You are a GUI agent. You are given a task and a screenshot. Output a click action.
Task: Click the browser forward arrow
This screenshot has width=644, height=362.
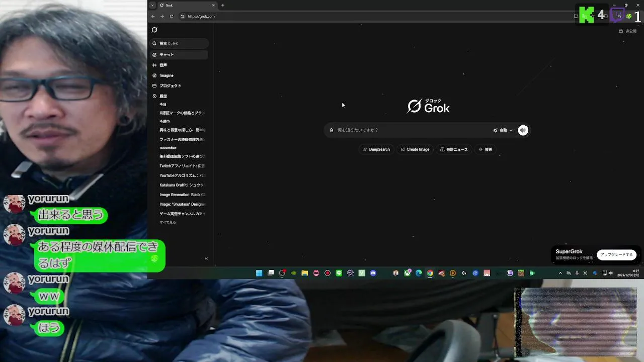point(162,16)
